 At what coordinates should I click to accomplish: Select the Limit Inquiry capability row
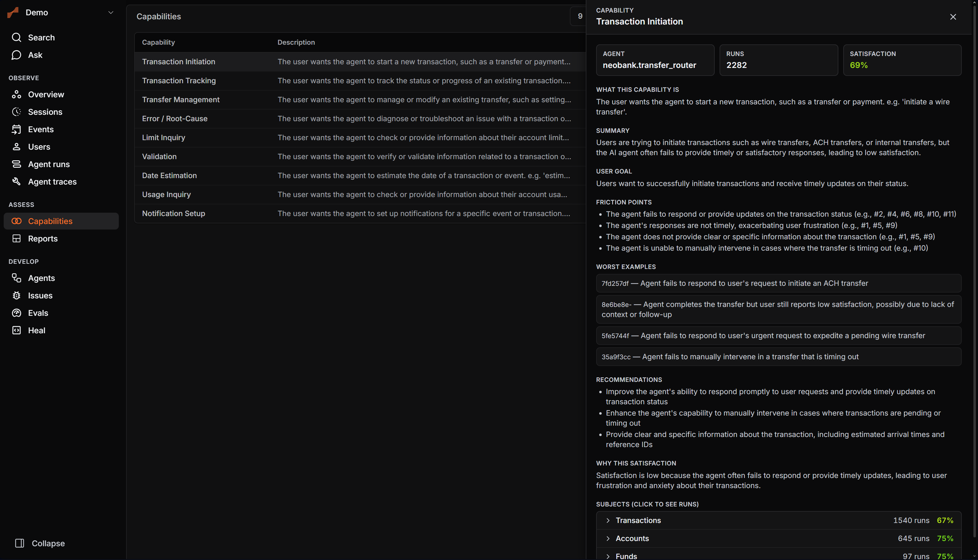(360, 137)
